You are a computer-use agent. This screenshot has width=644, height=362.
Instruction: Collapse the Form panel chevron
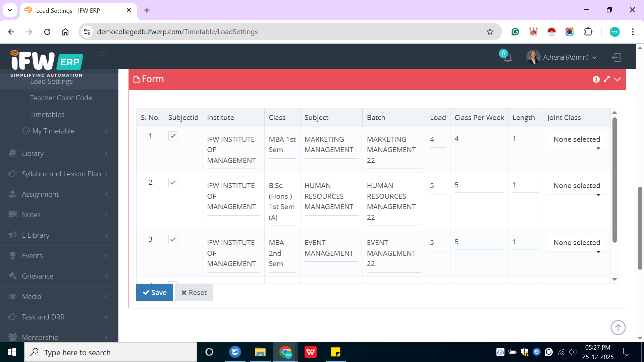coord(618,79)
